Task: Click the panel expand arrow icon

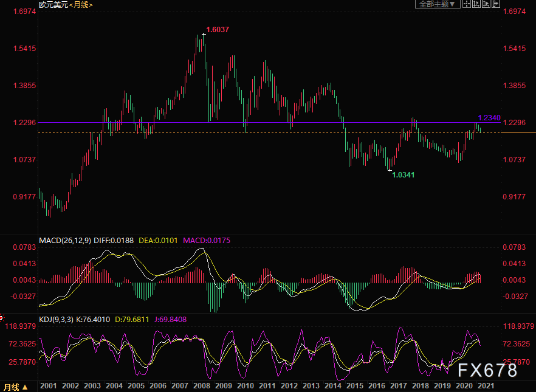Action: point(496,4)
